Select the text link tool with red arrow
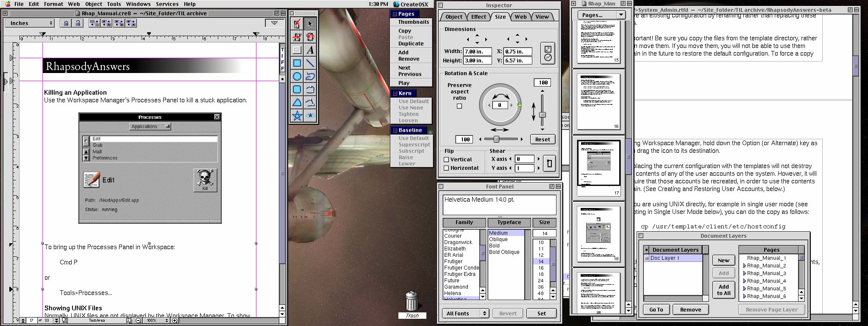The image size is (868, 326). click(x=297, y=24)
